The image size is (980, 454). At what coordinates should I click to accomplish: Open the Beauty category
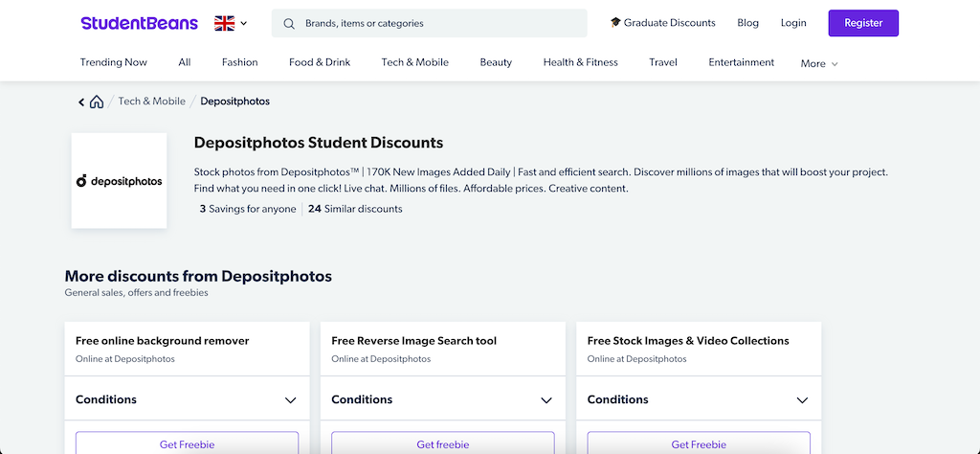click(496, 62)
